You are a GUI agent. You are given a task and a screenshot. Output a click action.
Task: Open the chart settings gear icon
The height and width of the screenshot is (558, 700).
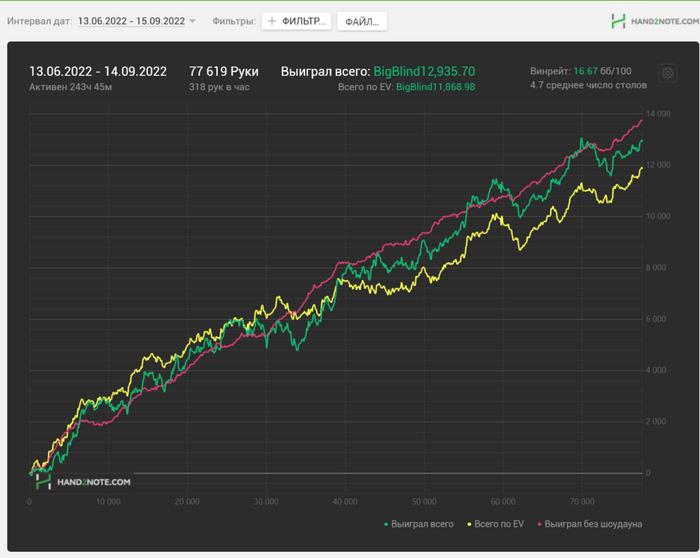667,73
